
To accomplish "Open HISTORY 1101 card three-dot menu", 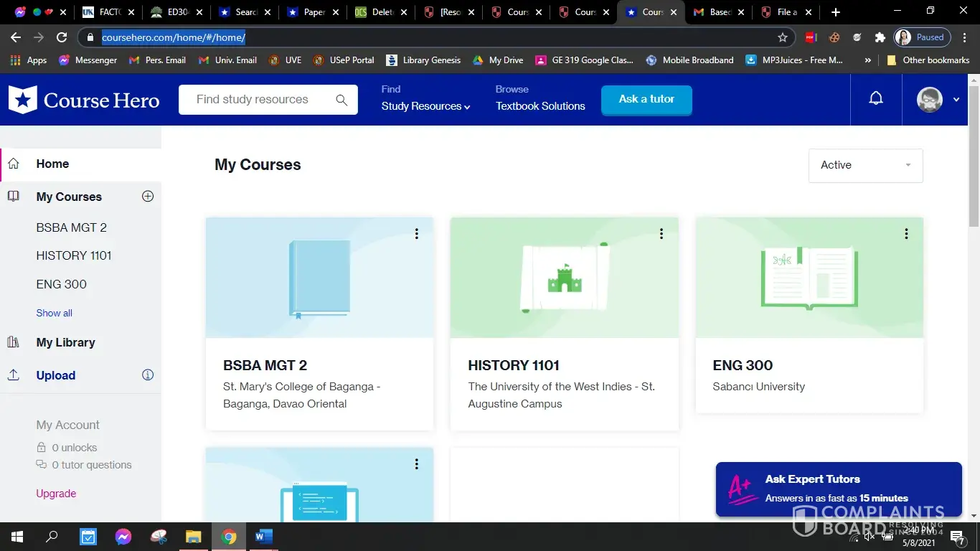I will pyautogui.click(x=661, y=234).
